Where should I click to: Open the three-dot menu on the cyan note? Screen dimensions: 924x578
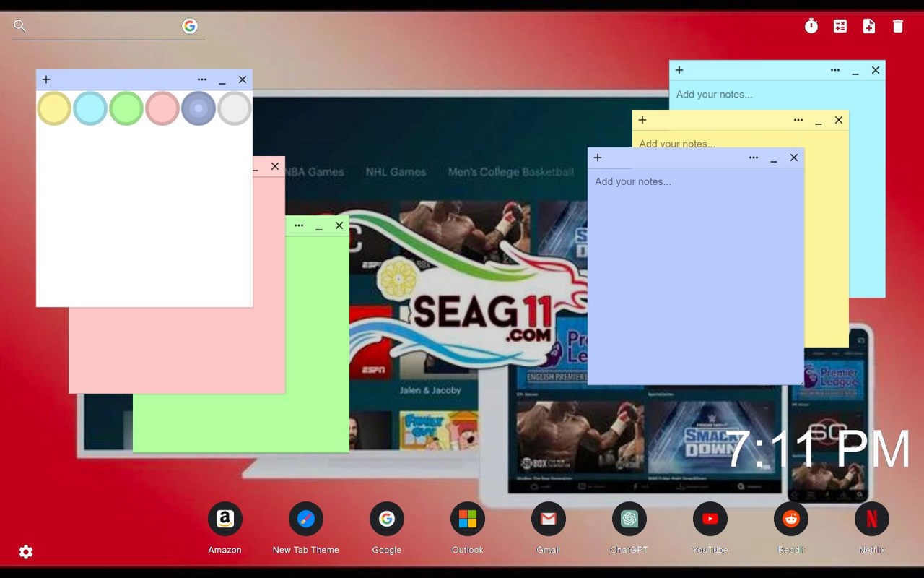click(835, 70)
